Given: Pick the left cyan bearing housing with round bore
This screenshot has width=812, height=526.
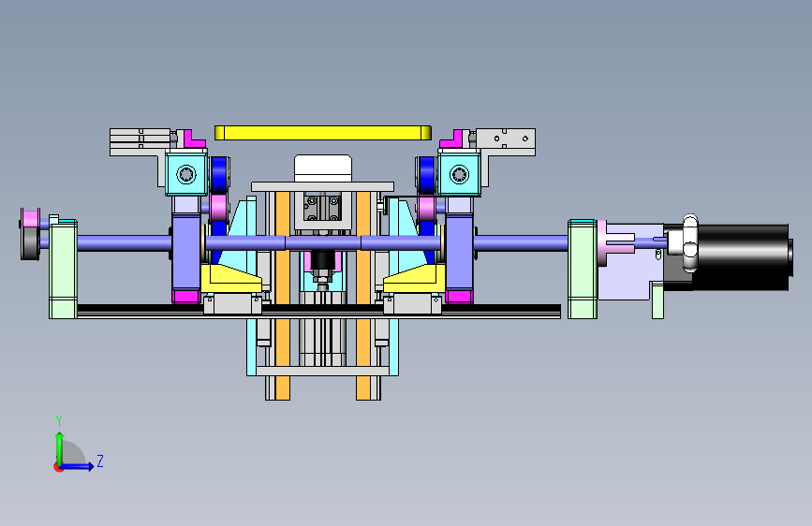Looking at the screenshot, I should pos(186,173).
